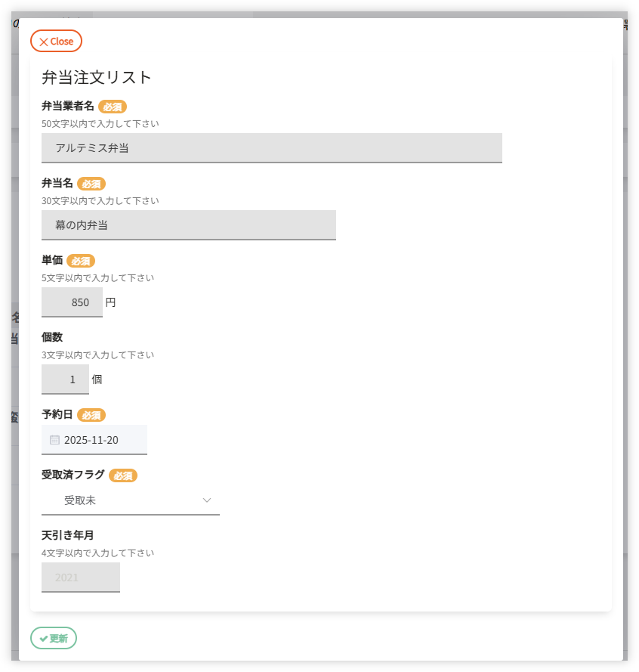Click the 円 unit label after price

110,302
